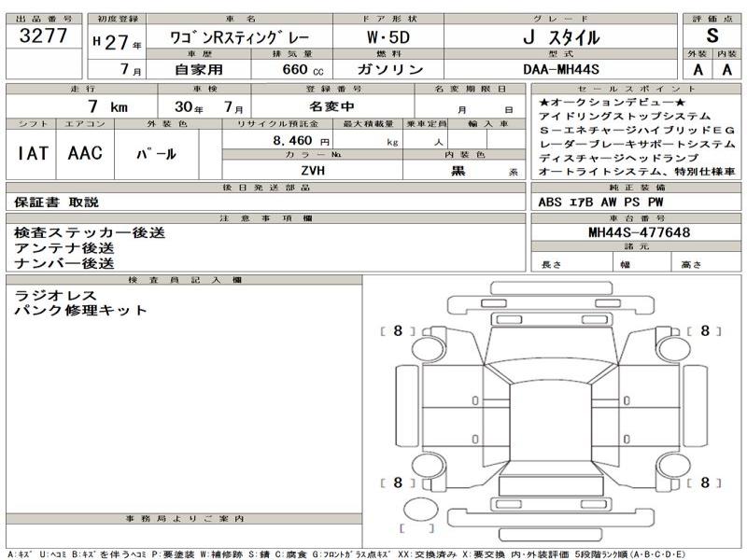Select the overall evaluation score S
Screen dimensions: 747x560
click(713, 38)
